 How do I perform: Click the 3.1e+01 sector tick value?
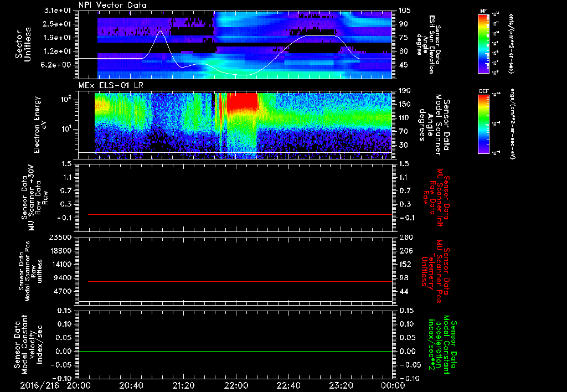point(58,11)
